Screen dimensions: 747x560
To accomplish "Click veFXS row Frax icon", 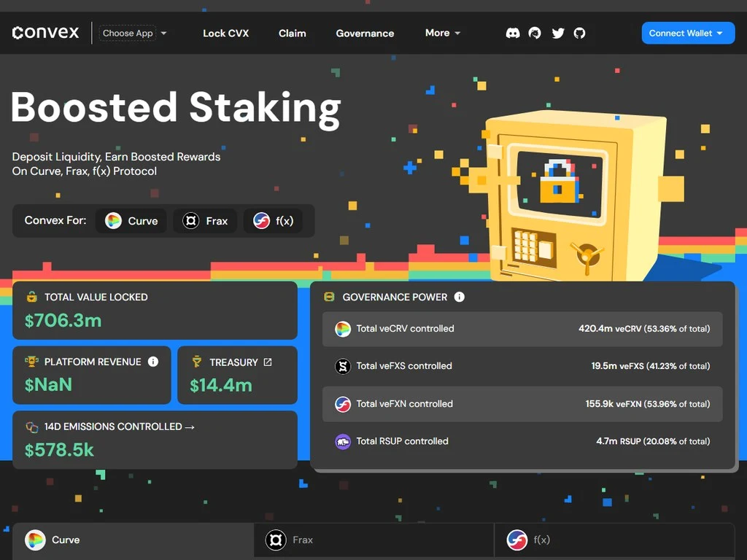I will pos(343,366).
